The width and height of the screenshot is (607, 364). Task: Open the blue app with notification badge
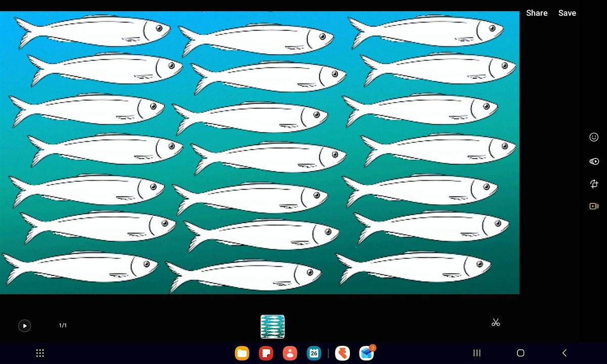366,353
